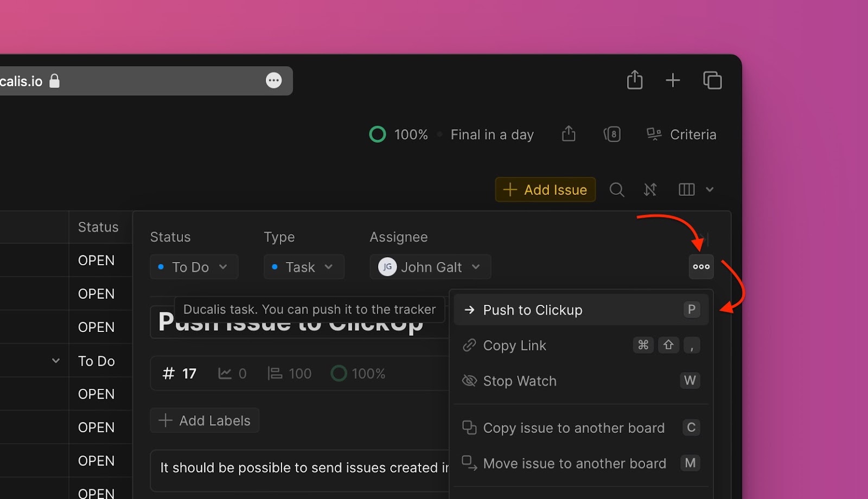Image resolution: width=868 pixels, height=499 pixels.
Task: Click the share icon next to Final in a day
Action: pyautogui.click(x=569, y=134)
